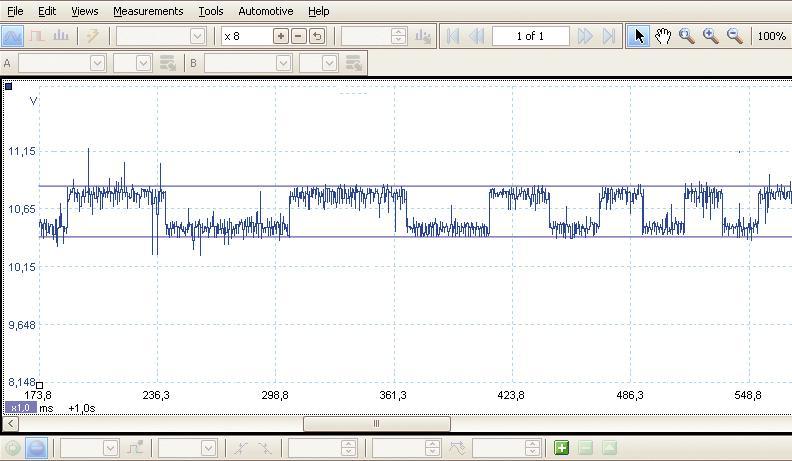Reset horizontal zoom with undo arrow button

(x=317, y=36)
